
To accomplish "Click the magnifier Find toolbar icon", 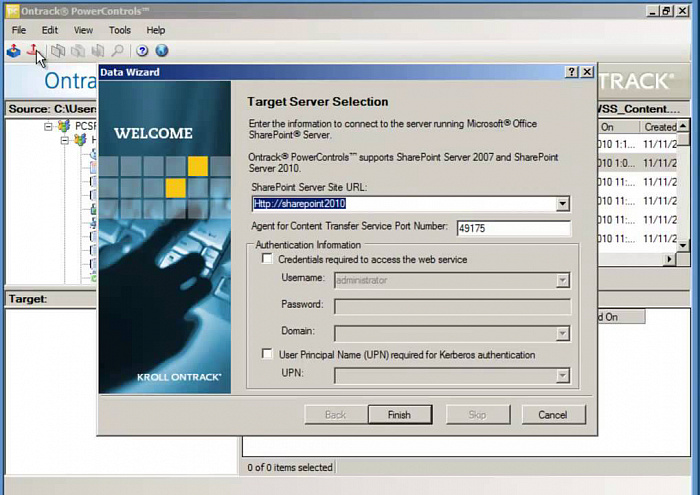I will coord(118,51).
